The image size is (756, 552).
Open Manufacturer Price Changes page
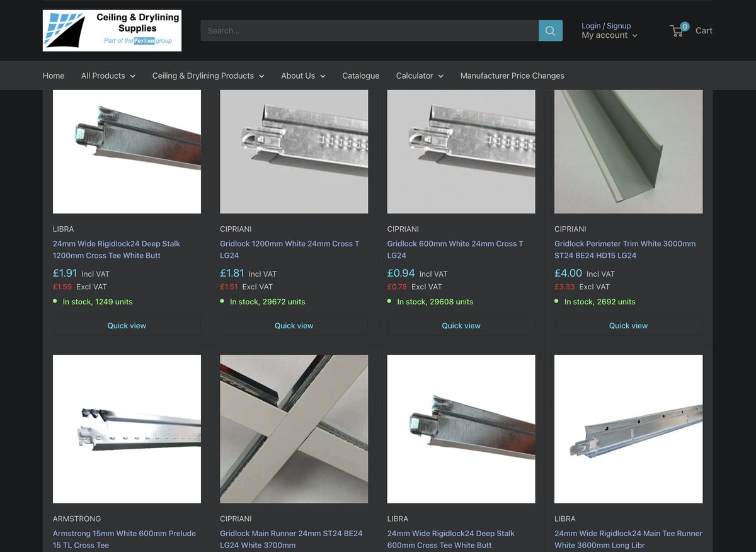512,76
